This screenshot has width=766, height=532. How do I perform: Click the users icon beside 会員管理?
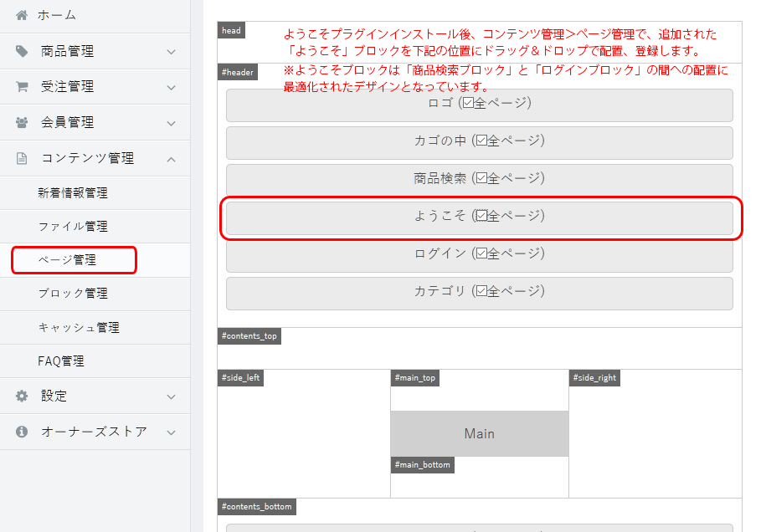(22, 122)
